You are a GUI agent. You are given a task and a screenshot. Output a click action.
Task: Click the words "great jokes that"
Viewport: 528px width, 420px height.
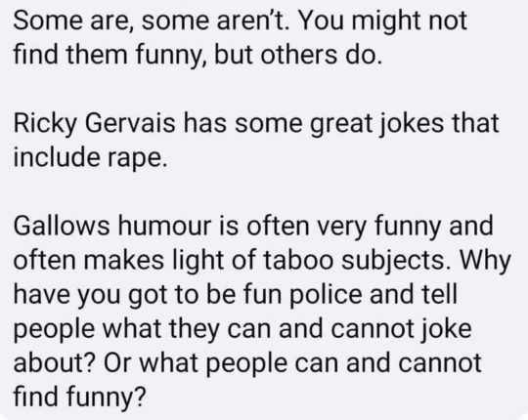404,124
